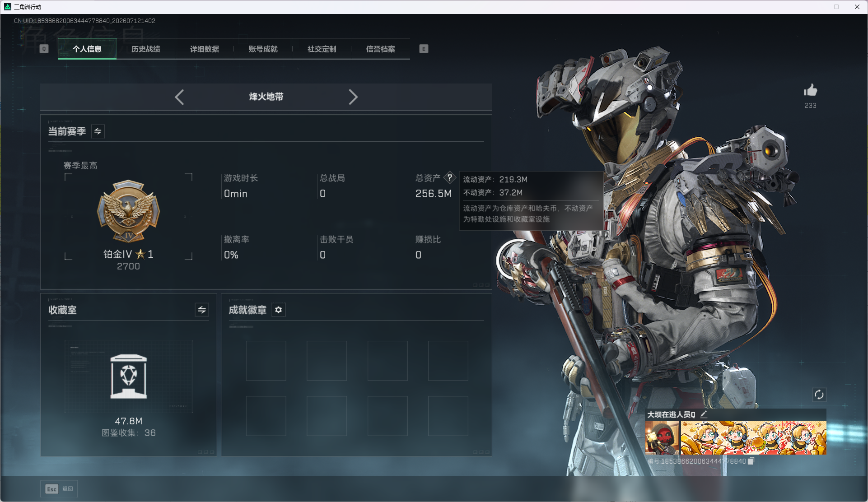Viewport: 868px width, 502px height.
Task: Switch to the 历史战绩 tab
Action: [x=145, y=49]
